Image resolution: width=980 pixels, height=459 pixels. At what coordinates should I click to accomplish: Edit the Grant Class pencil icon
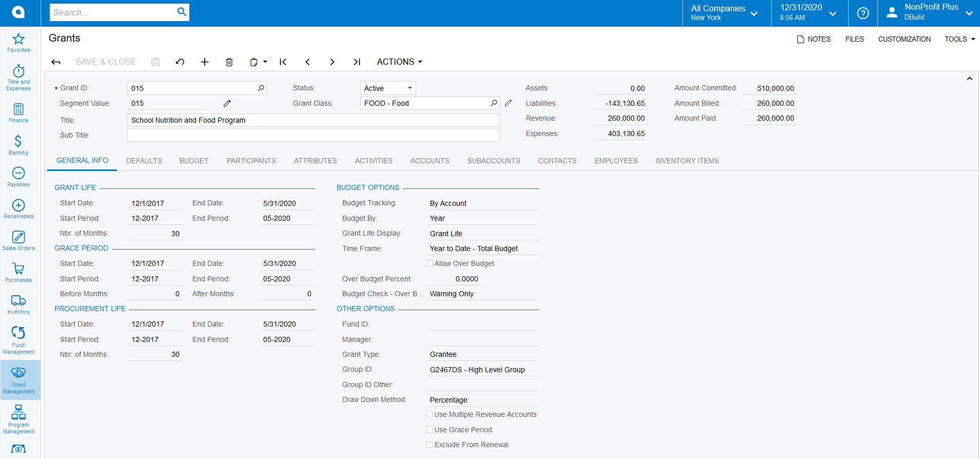pos(508,103)
